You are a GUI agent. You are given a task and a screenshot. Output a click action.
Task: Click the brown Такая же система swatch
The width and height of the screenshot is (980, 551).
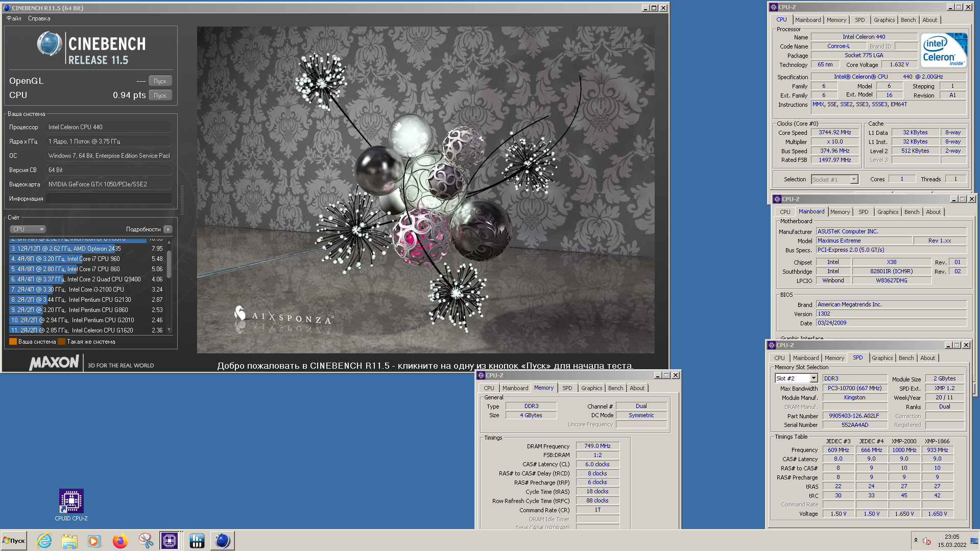coord(62,342)
